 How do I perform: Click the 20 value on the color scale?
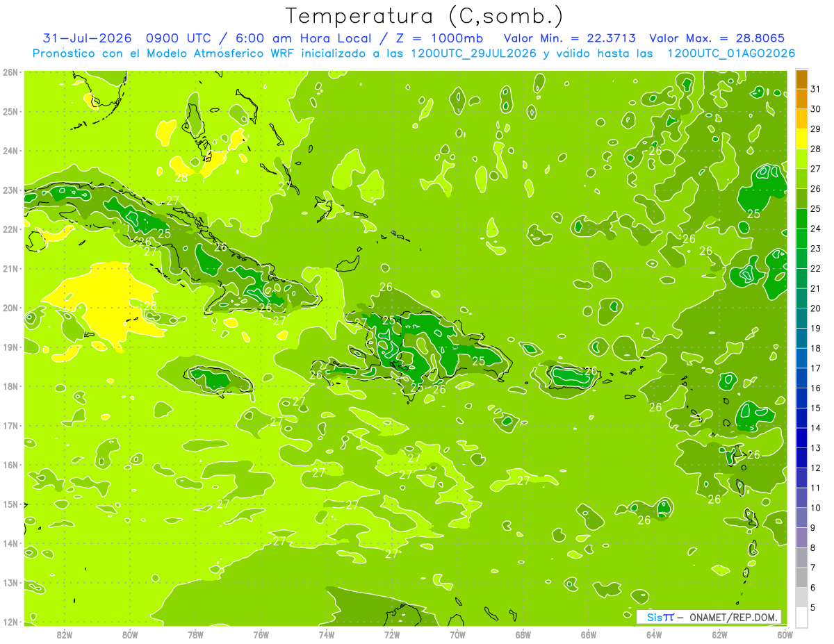coord(816,308)
